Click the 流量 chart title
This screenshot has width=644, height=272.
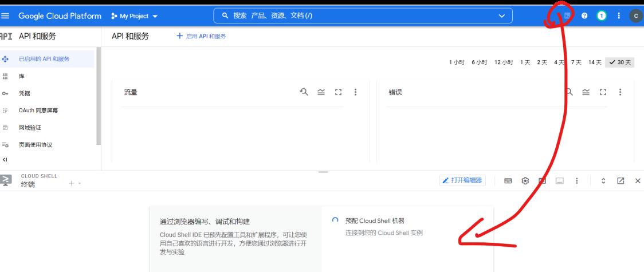point(131,92)
